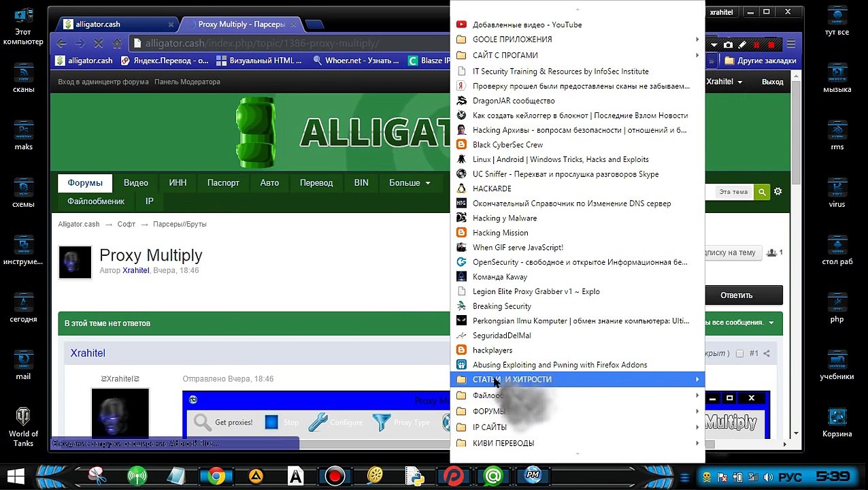Click the green forum search button

pos(762,192)
